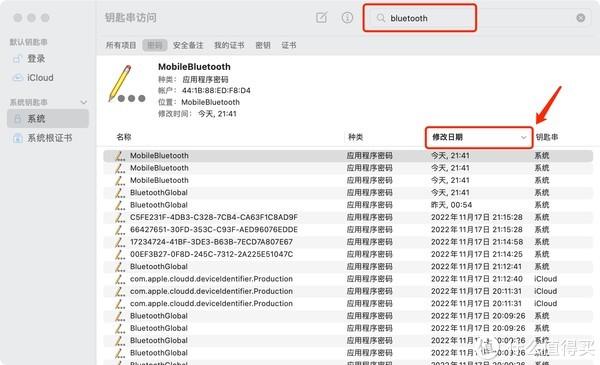Select 登录 keychain in sidebar
The width and height of the screenshot is (600, 365).
pos(48,59)
